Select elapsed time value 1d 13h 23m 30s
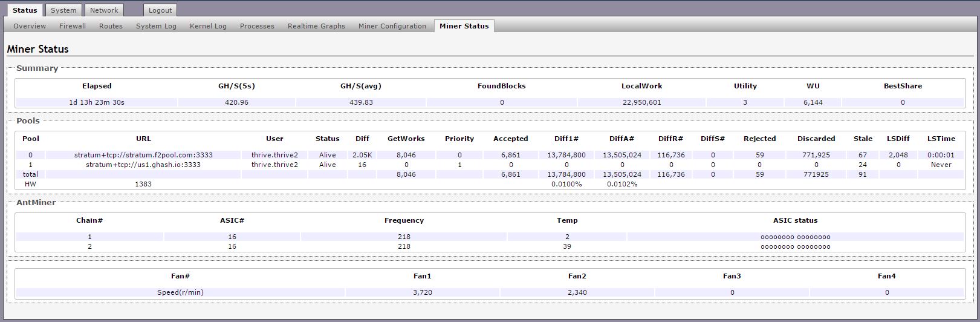The width and height of the screenshot is (980, 322). 97,102
